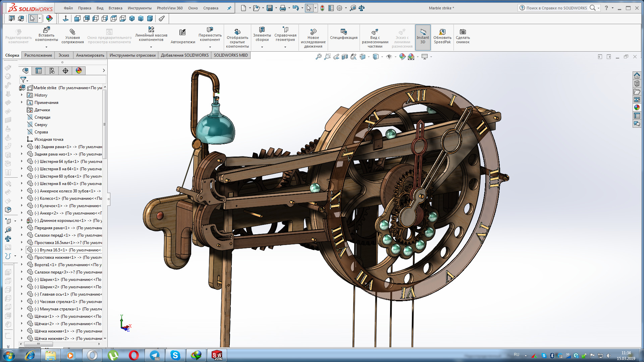Switch to the Эскиз tab

point(64,55)
